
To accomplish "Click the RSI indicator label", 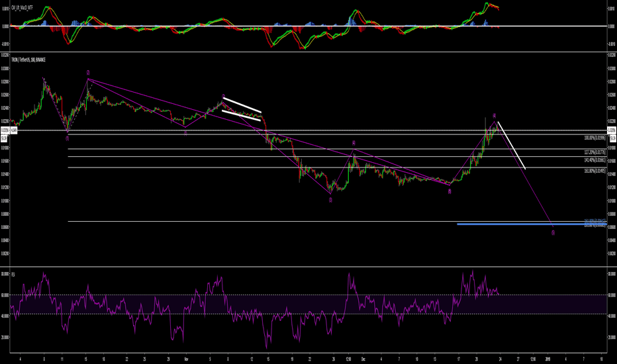I will click(x=13, y=274).
